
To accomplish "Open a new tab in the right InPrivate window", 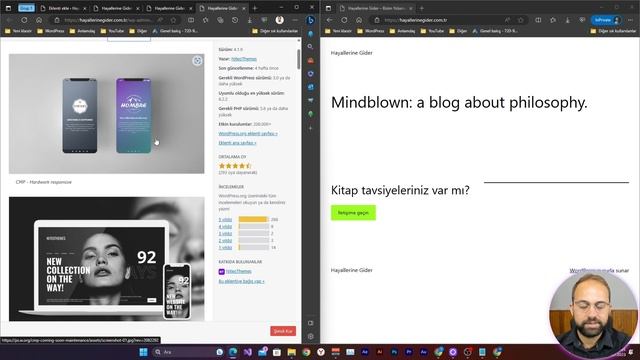I will [422, 8].
